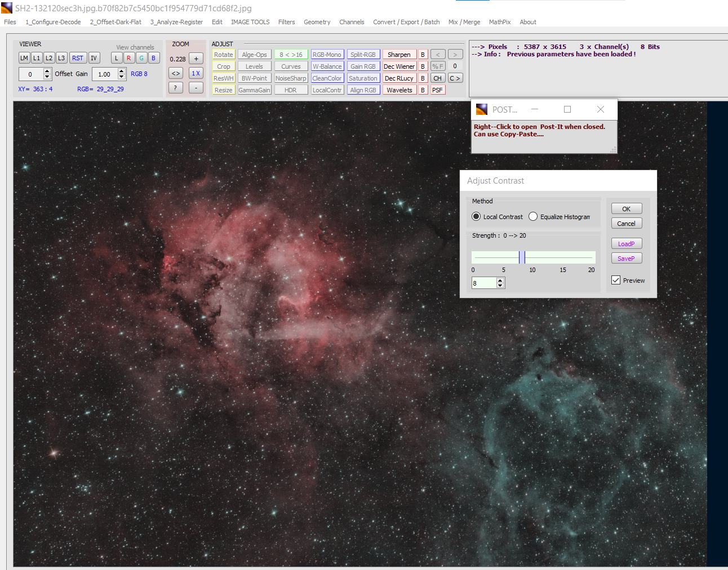This screenshot has height=570, width=728.
Task: Open the Filters menu
Action: click(x=287, y=22)
